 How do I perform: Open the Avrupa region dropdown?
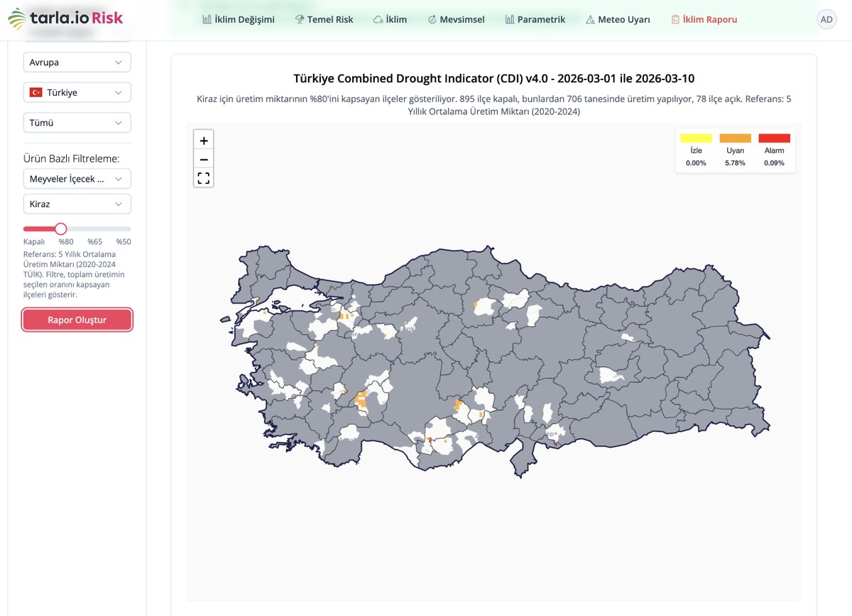coord(77,62)
